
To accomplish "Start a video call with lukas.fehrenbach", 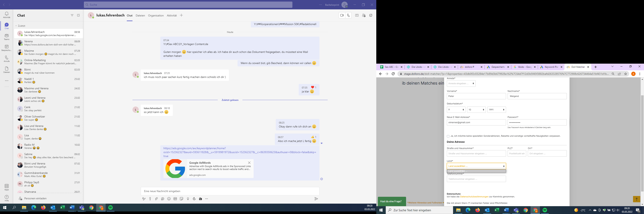I will (x=342, y=15).
